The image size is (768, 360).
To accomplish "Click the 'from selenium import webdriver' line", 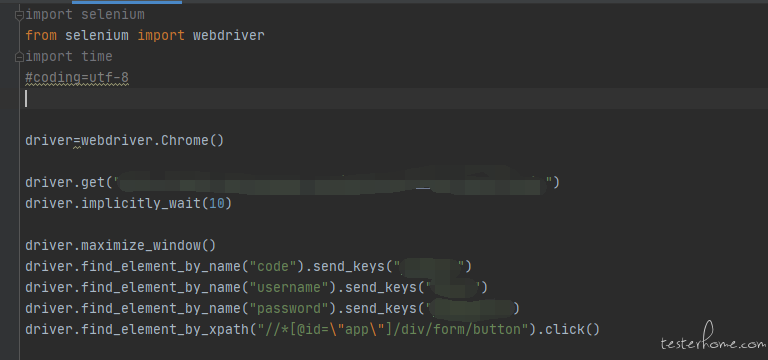I will [145, 36].
